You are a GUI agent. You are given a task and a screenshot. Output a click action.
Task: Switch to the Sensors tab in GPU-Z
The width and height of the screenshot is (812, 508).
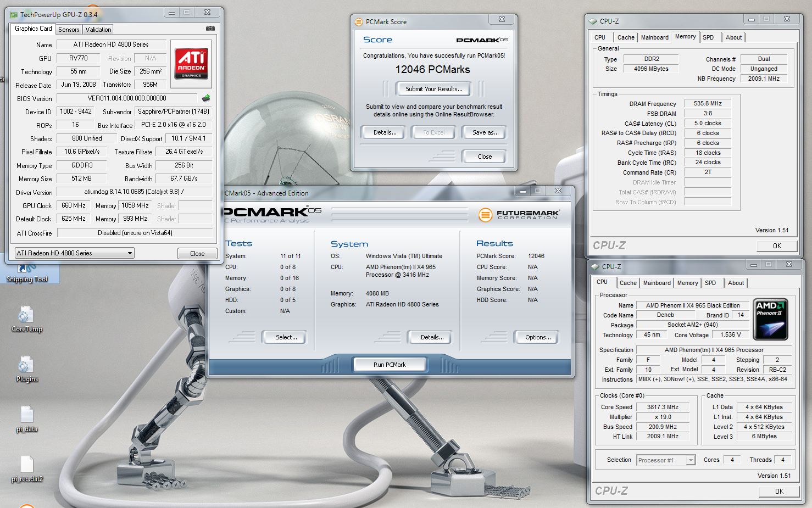69,30
